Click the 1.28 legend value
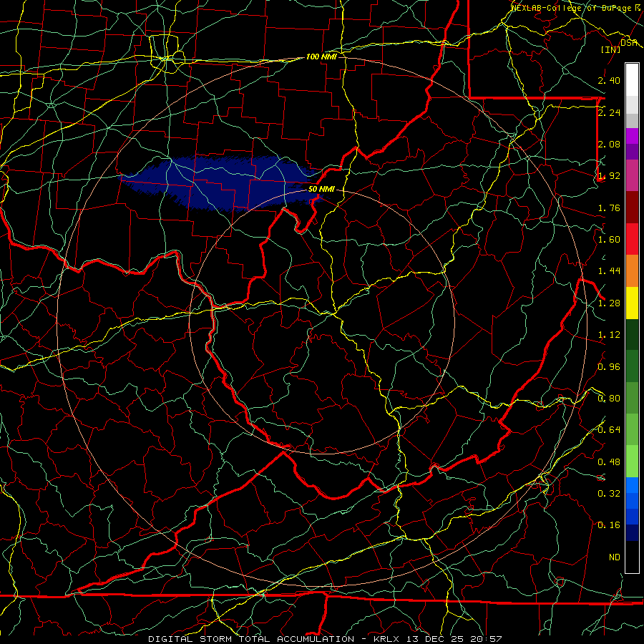Screen dimensions: 644x644 pos(609,303)
